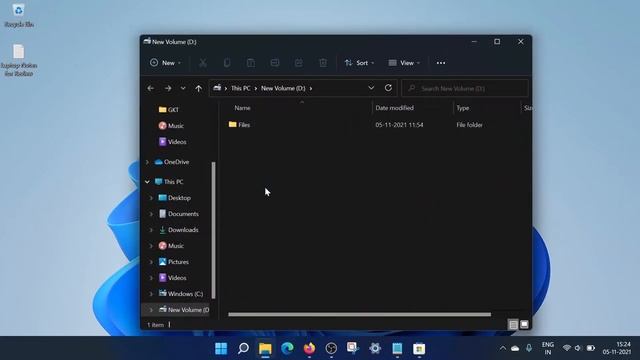
Task: Click the ENG IN language indicator
Action: pos(548,348)
